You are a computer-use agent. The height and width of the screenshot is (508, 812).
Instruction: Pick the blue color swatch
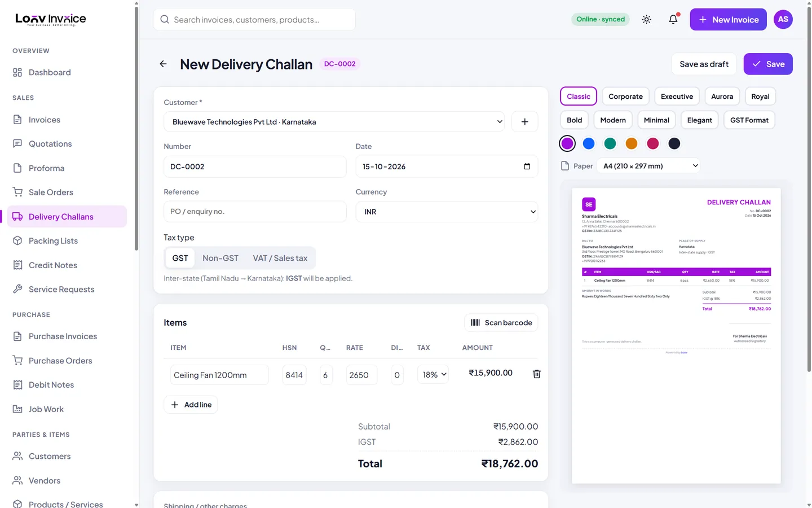click(589, 144)
